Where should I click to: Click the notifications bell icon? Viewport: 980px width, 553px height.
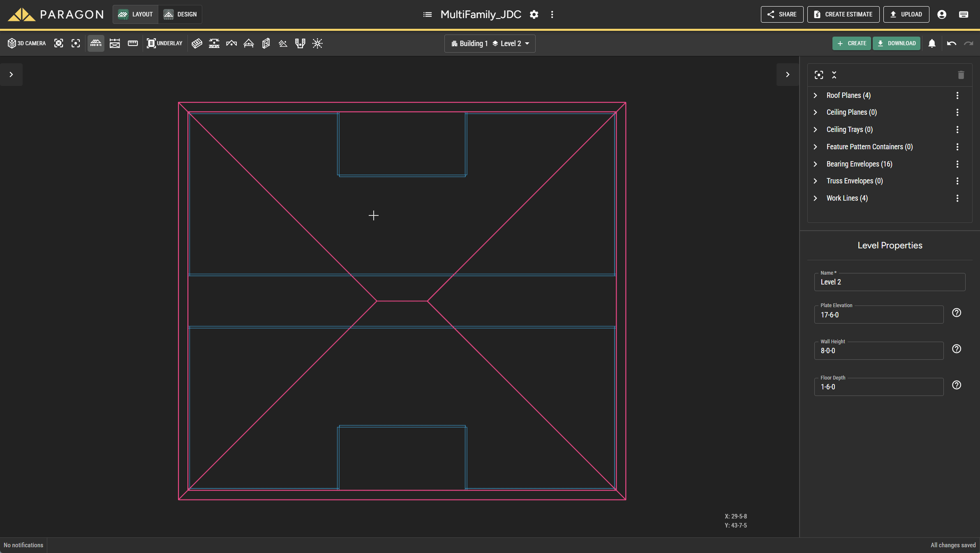932,43
